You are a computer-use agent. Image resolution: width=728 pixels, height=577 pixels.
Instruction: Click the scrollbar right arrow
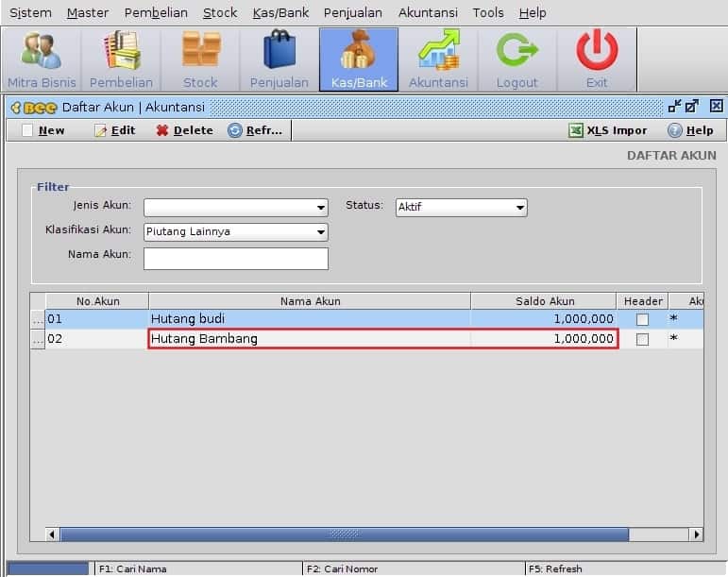[696, 535]
